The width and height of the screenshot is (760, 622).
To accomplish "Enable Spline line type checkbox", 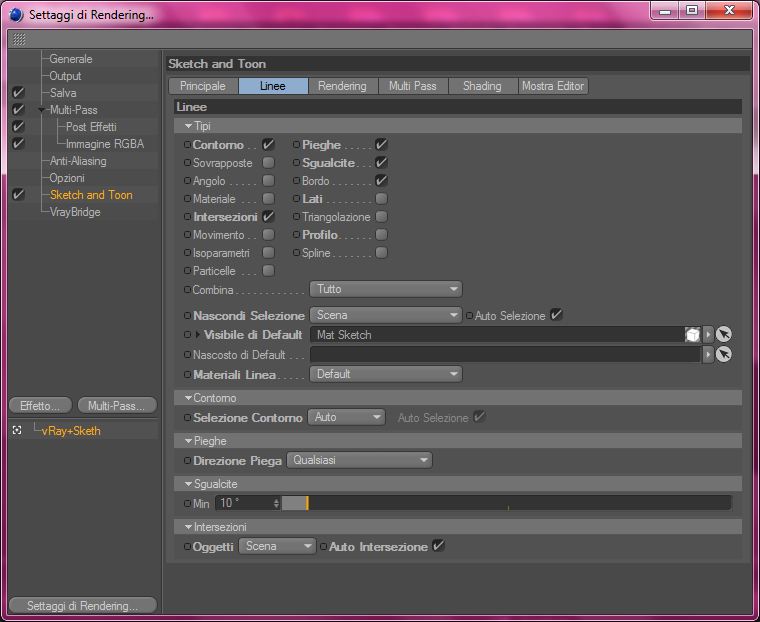I will tap(381, 252).
